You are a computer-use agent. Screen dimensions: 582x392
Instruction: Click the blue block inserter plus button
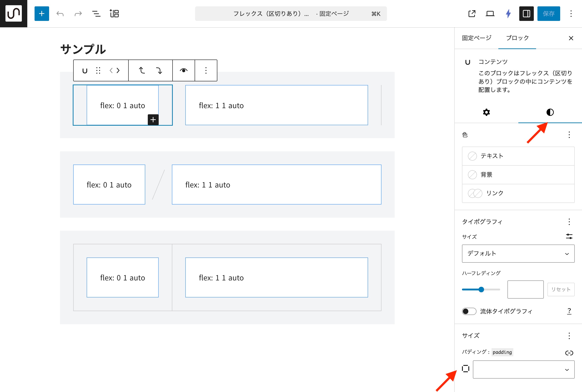coord(42,13)
